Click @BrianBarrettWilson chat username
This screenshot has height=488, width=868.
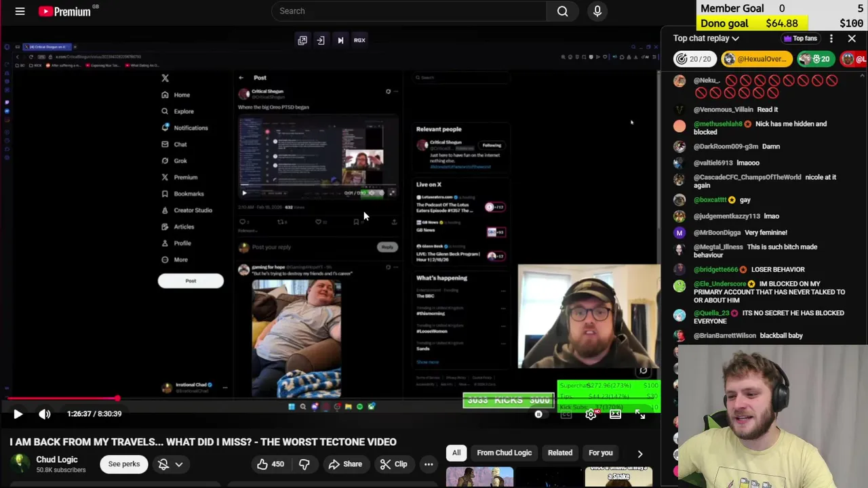[x=724, y=335]
